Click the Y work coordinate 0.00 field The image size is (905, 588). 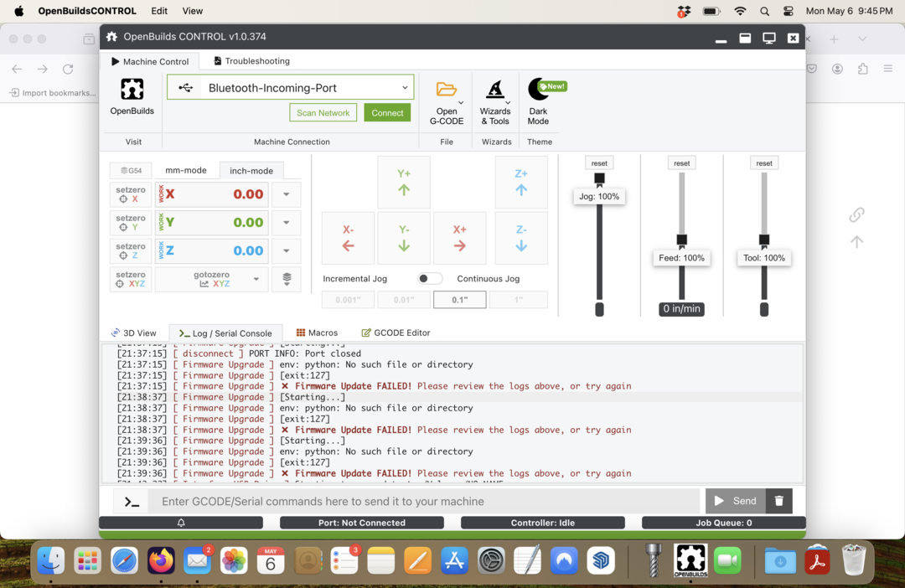click(x=212, y=223)
